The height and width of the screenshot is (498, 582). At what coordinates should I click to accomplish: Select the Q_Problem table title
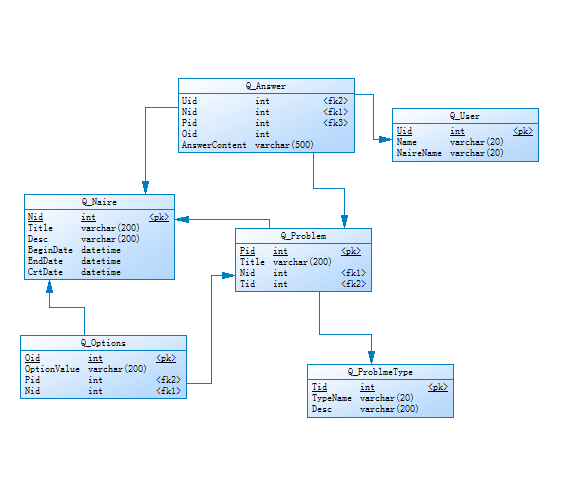(303, 236)
